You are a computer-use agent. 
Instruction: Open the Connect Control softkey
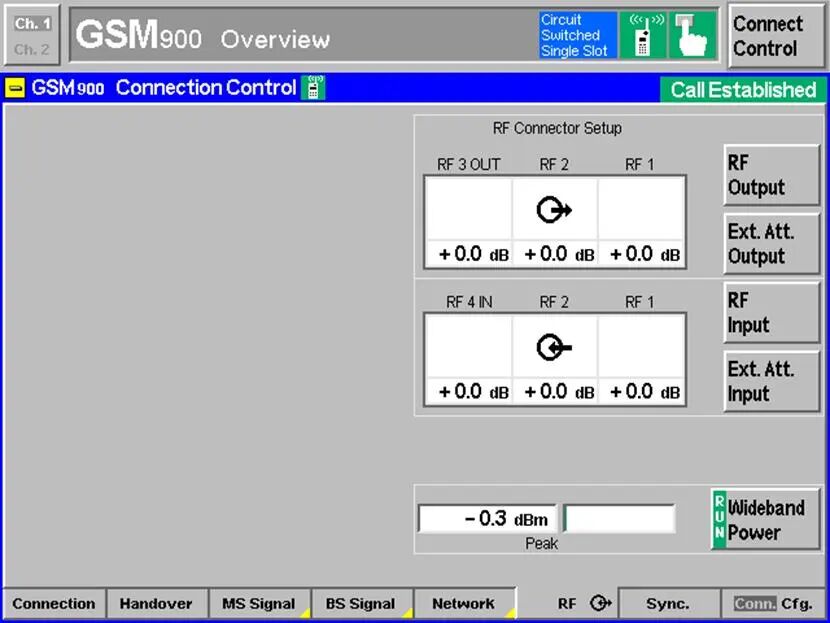[775, 36]
